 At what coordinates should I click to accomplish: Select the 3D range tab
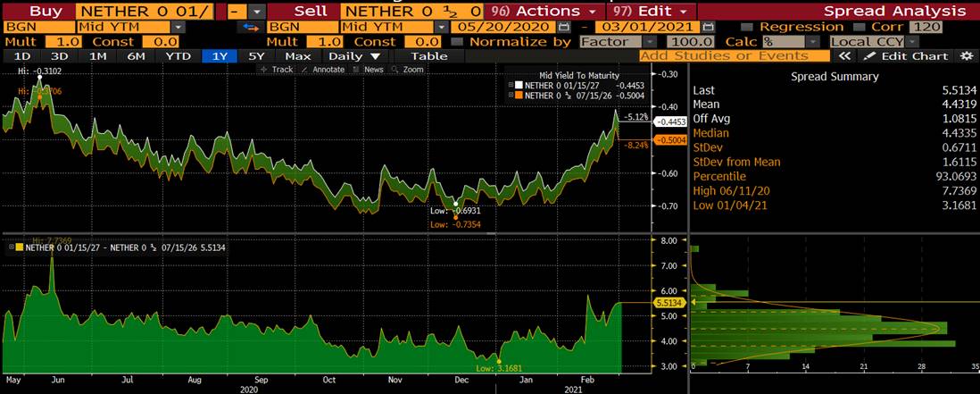pyautogui.click(x=60, y=55)
